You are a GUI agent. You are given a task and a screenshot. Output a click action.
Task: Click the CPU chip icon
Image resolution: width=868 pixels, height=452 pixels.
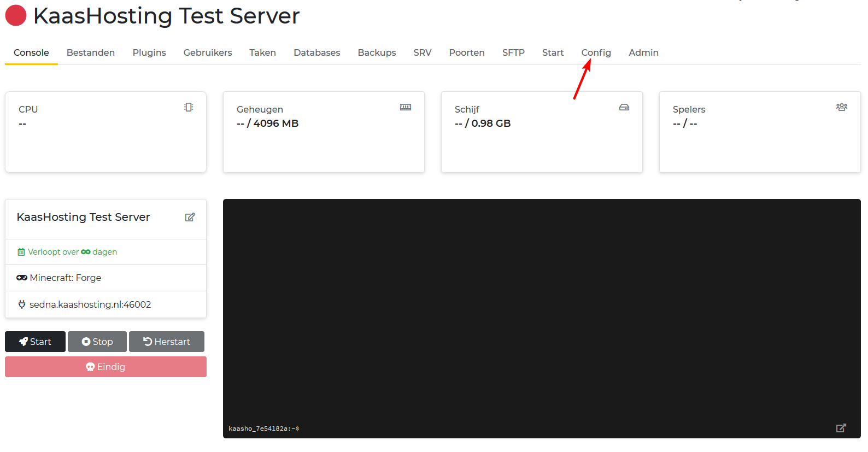click(x=189, y=108)
